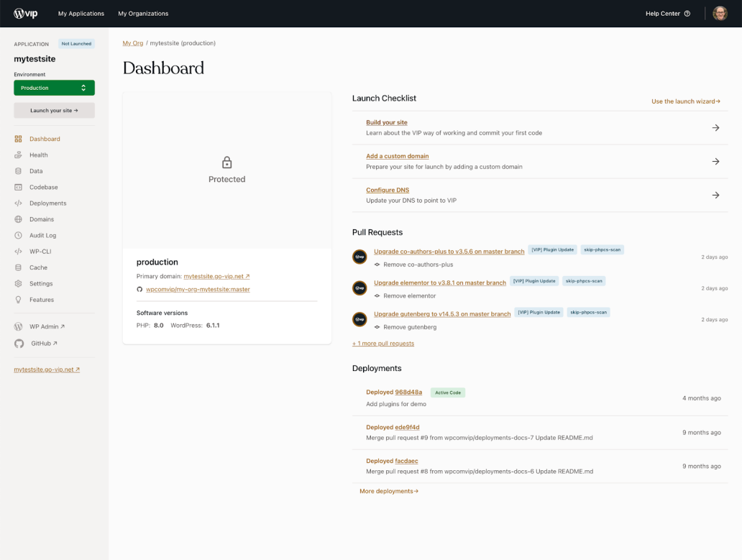Click the Deployments code icon in sidebar

pyautogui.click(x=18, y=203)
